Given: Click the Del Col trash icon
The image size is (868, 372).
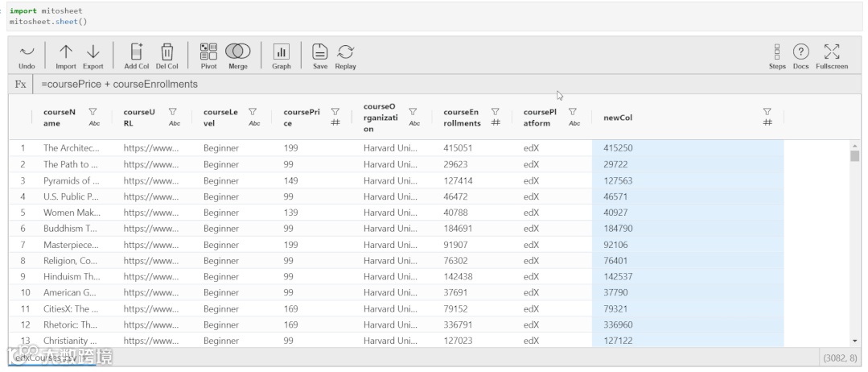Looking at the screenshot, I should click(167, 52).
